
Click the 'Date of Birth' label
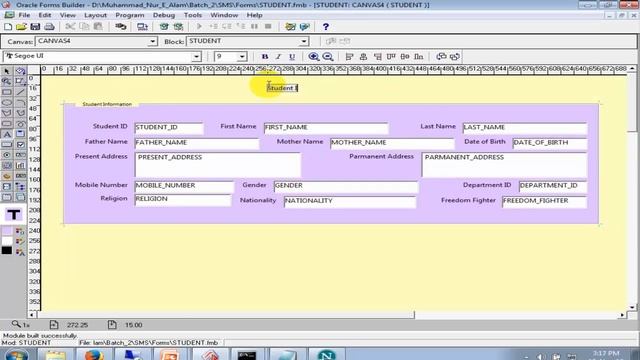click(x=484, y=142)
